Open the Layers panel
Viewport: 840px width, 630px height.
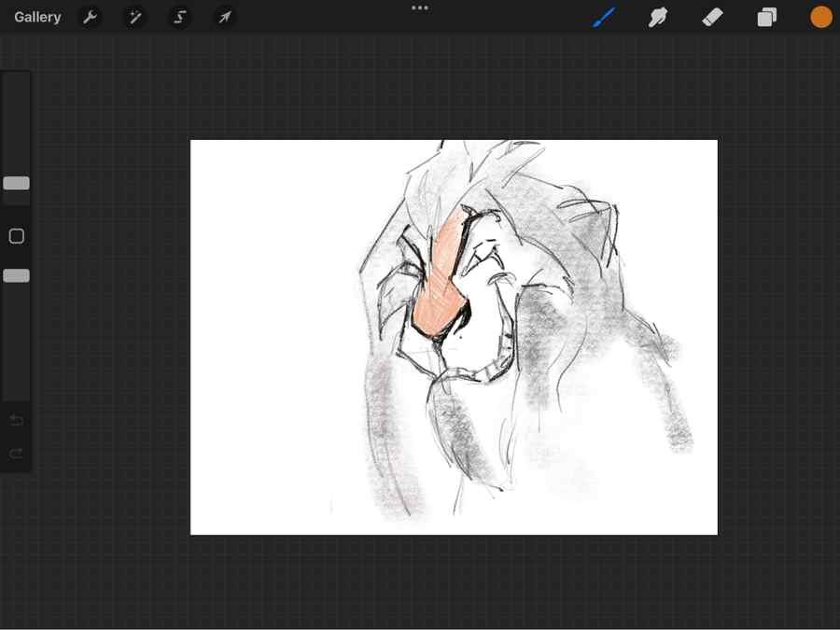pyautogui.click(x=766, y=17)
